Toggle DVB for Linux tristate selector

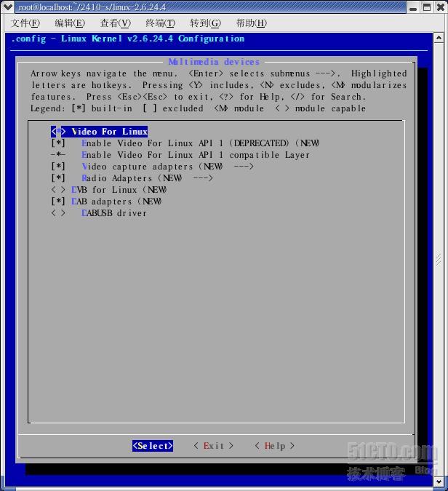(58, 190)
